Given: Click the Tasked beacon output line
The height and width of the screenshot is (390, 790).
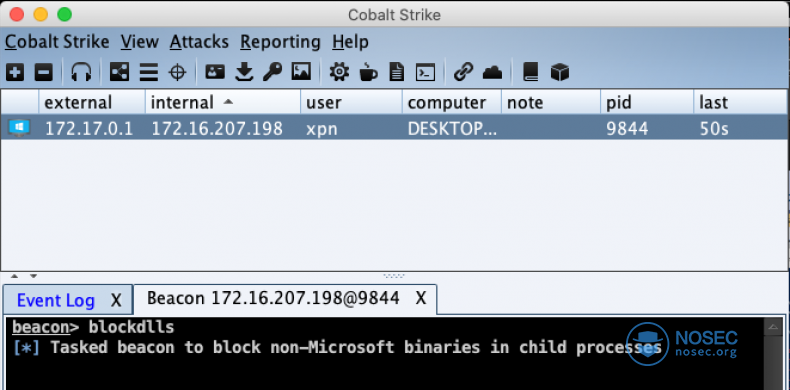Looking at the screenshot, I should pyautogui.click(x=337, y=348).
